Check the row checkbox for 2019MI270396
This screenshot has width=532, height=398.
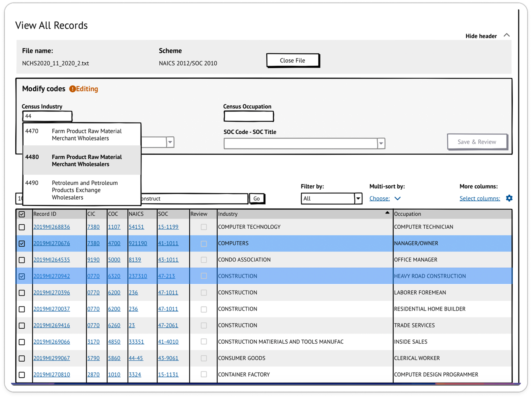(22, 293)
